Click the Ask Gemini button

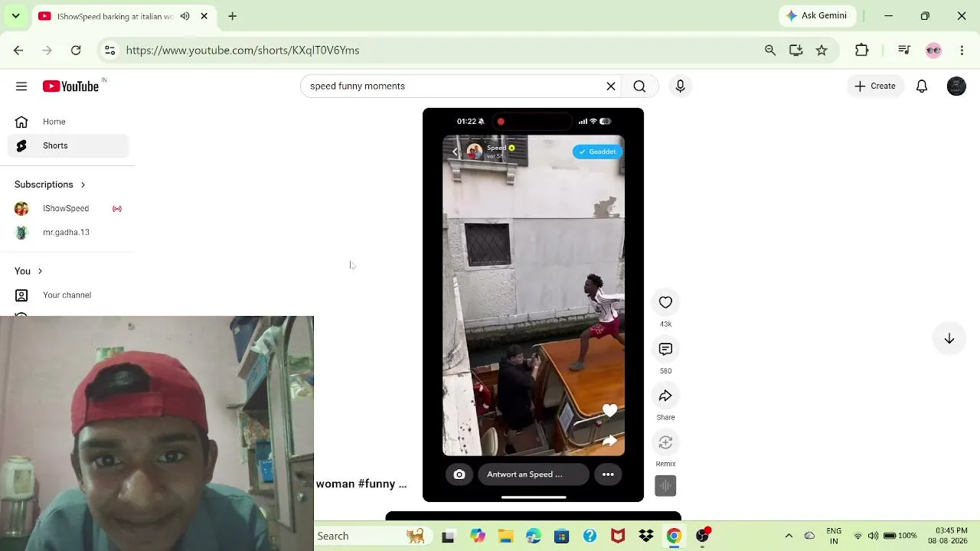point(817,15)
